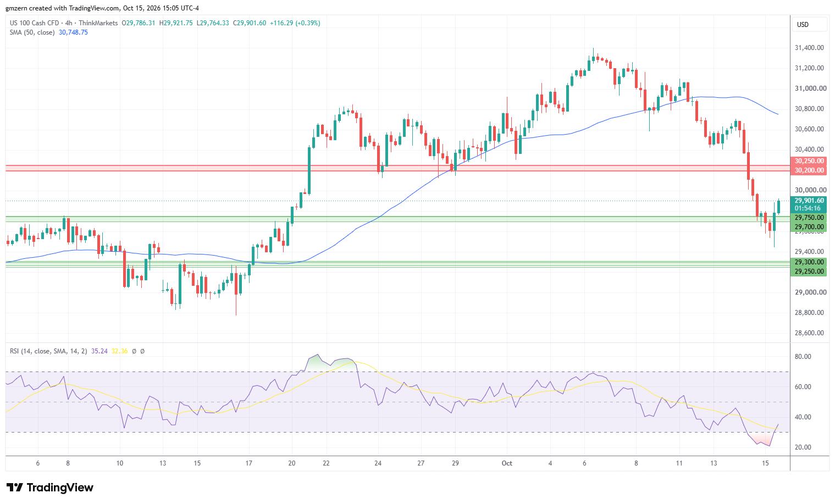Click date 20 on the time axis
Screen dimensions: 835x504
click(x=291, y=463)
